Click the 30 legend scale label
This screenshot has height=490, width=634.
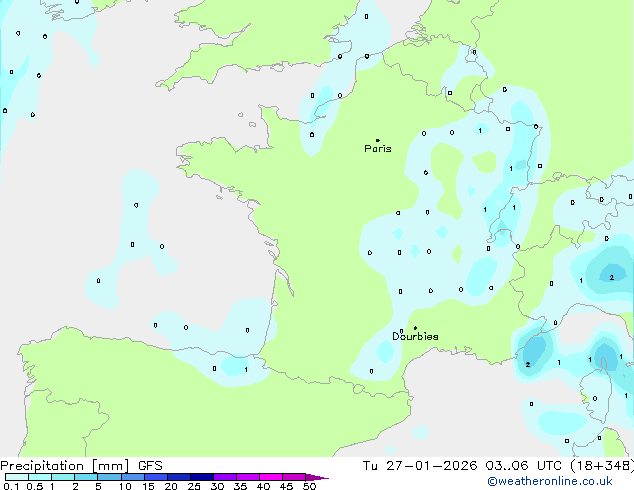coord(217,486)
